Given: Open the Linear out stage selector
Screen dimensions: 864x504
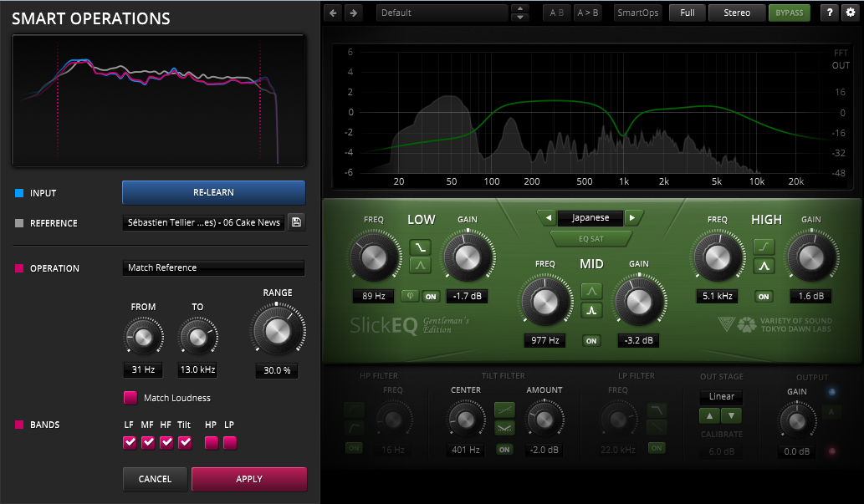Looking at the screenshot, I should (x=720, y=397).
